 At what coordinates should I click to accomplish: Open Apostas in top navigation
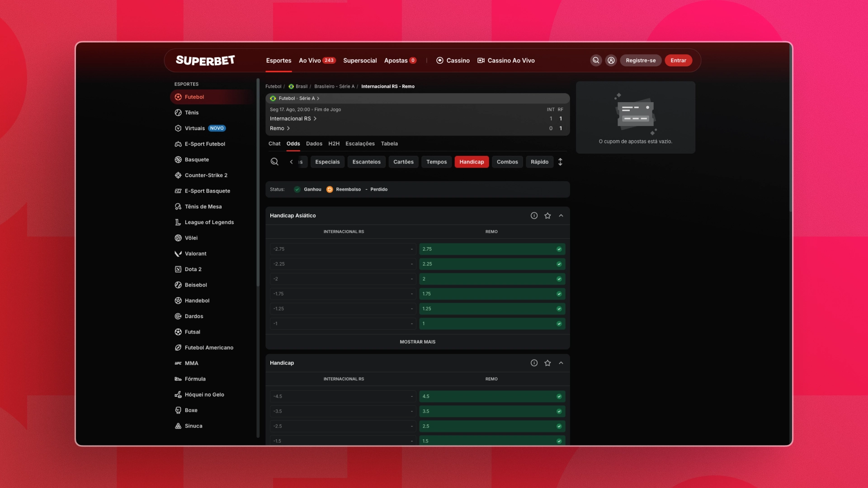[x=400, y=61]
